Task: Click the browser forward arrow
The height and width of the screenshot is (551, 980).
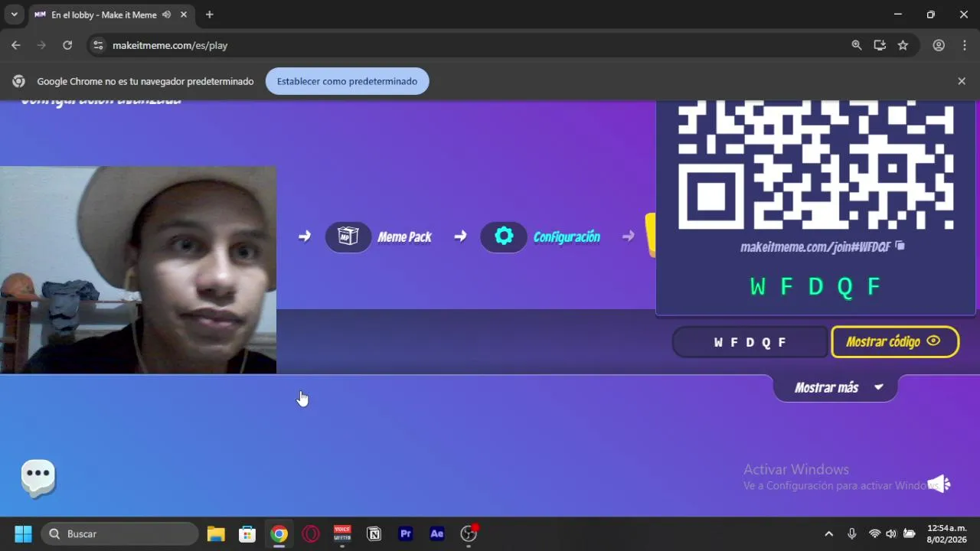Action: pyautogui.click(x=41, y=45)
